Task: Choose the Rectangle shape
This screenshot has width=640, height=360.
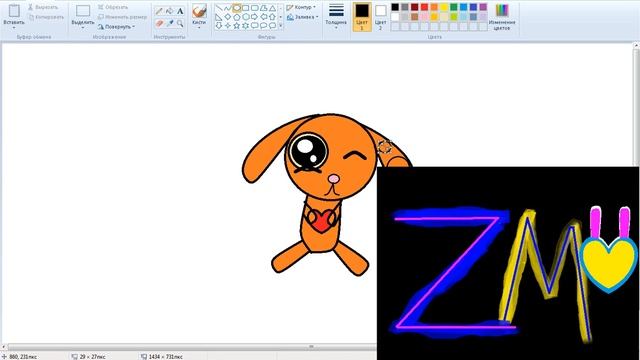Action: coord(246,8)
